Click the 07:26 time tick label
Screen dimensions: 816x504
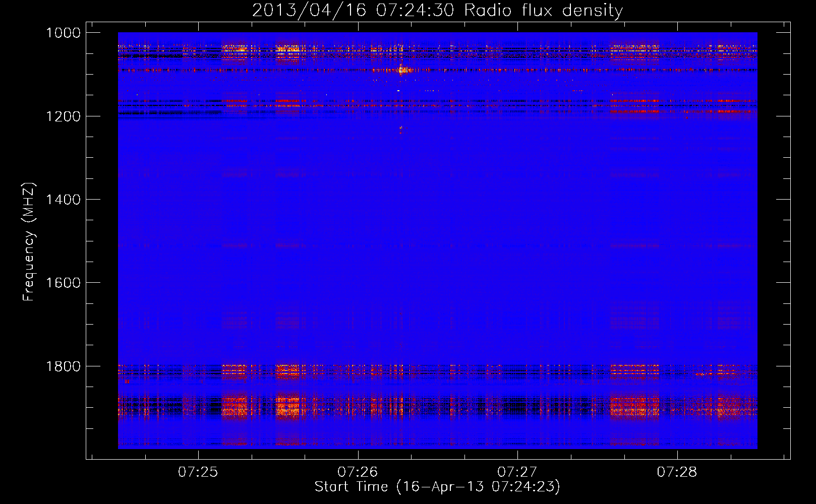pos(358,472)
